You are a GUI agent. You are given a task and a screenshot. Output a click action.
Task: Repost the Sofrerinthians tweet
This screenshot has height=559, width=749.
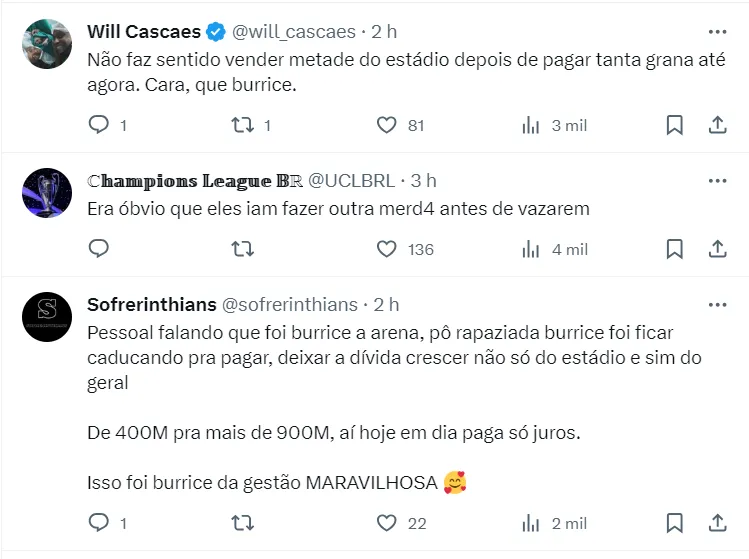coord(242,522)
